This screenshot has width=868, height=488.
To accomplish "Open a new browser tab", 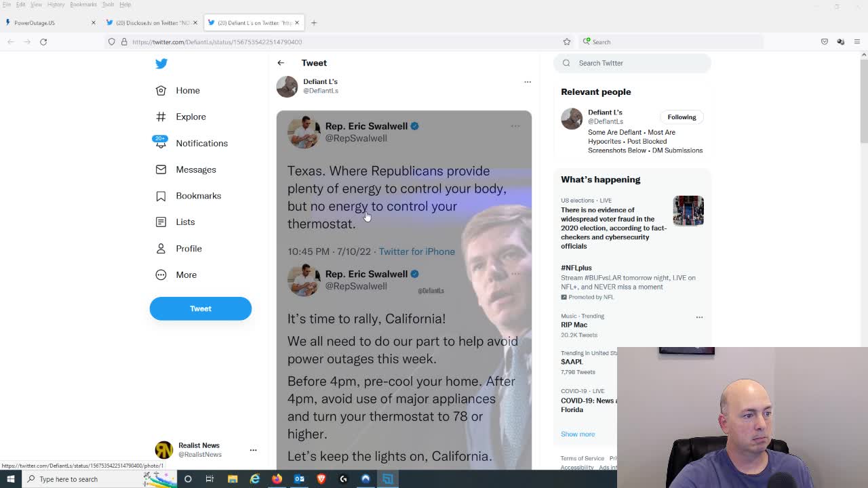I will [314, 23].
